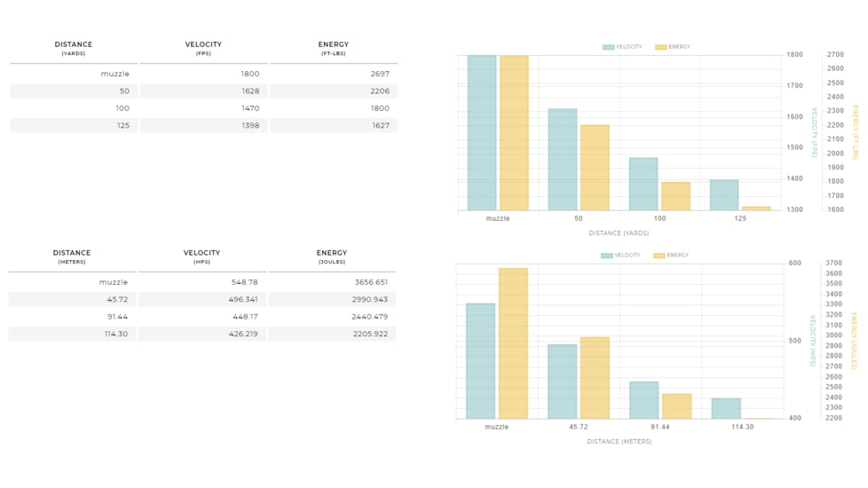Click the VELOCITY (MPS) column header
The width and height of the screenshot is (868, 488).
coord(201,256)
